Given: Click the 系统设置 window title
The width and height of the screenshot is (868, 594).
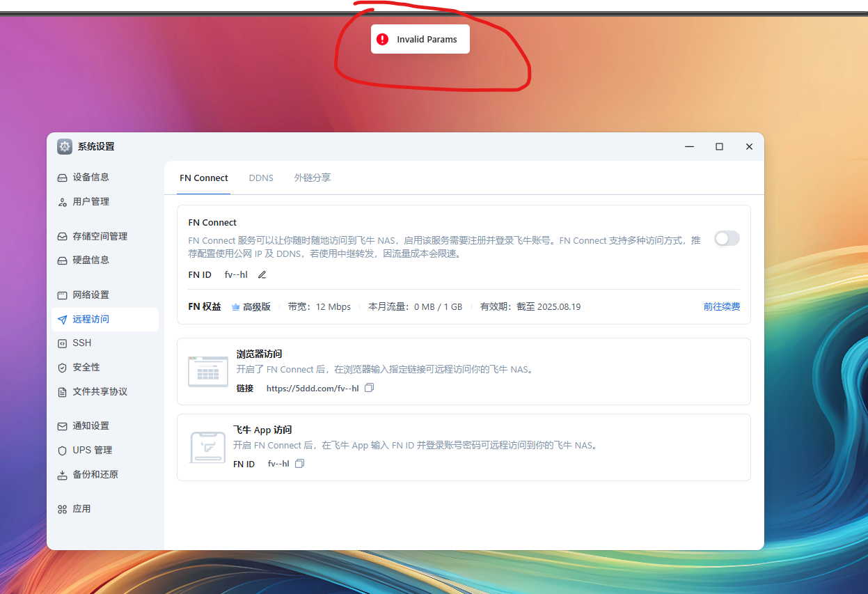Looking at the screenshot, I should coord(96,147).
